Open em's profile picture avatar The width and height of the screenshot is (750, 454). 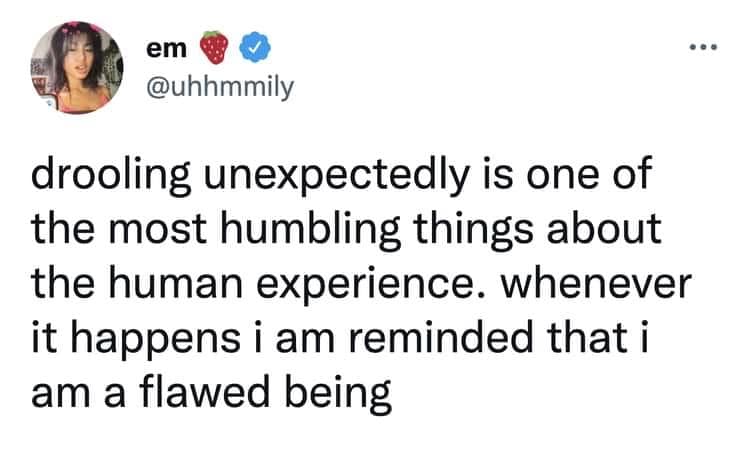click(x=77, y=68)
